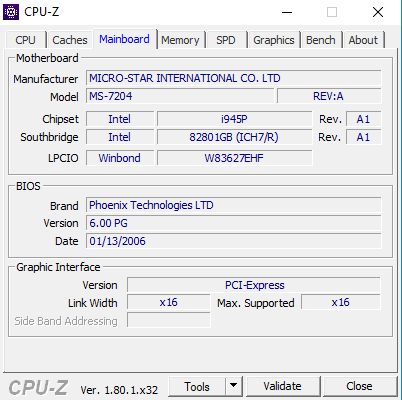Click the LPCIO vendor Winbond
Viewport: 402px width, 400px height.
(120, 158)
